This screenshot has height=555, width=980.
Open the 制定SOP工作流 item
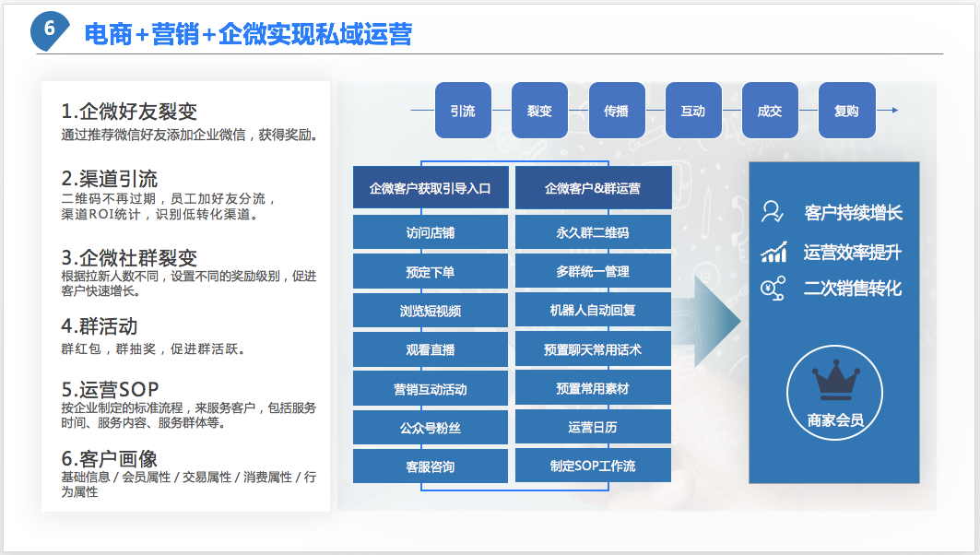594,466
